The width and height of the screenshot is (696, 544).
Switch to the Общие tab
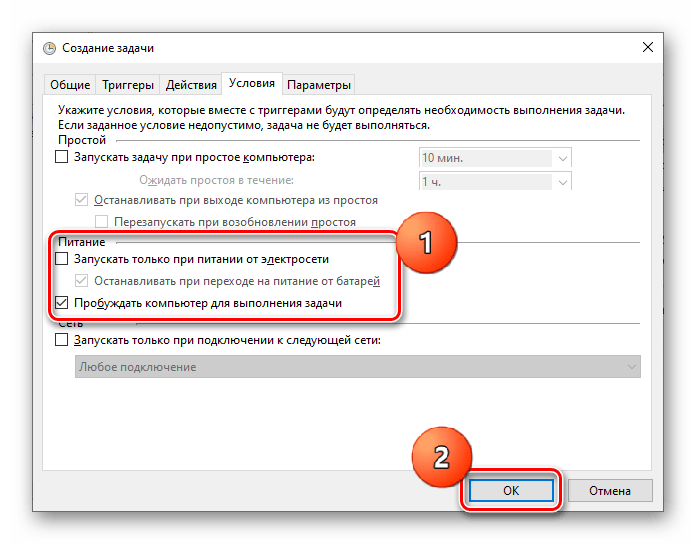tap(70, 85)
